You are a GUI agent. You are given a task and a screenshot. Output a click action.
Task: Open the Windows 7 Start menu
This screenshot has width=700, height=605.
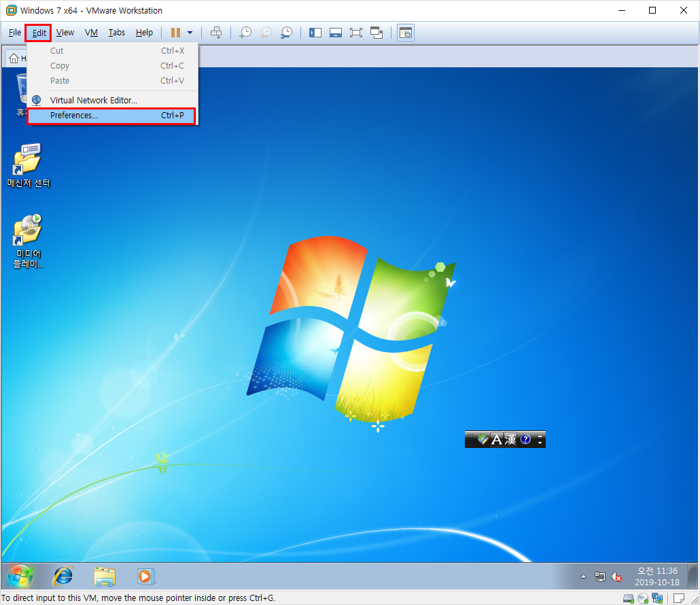point(20,576)
